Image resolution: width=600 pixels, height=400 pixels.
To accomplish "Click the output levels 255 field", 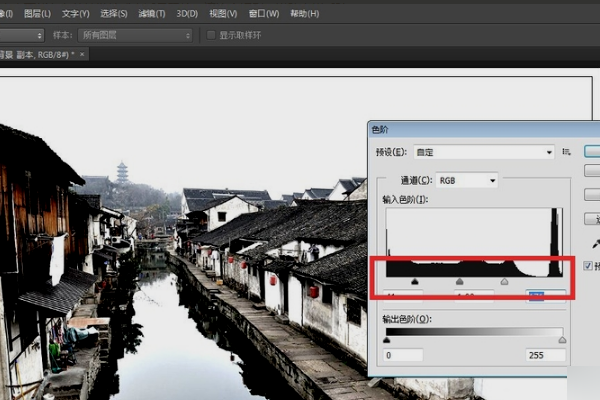I will [x=543, y=355].
